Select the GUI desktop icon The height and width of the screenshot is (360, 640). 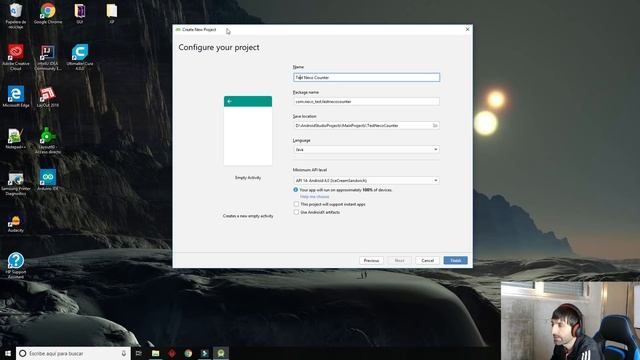(x=80, y=13)
